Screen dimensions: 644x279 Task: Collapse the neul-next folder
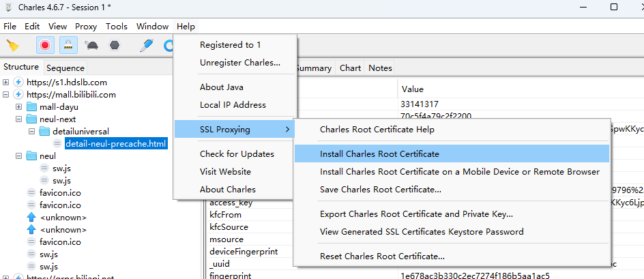[x=18, y=119]
